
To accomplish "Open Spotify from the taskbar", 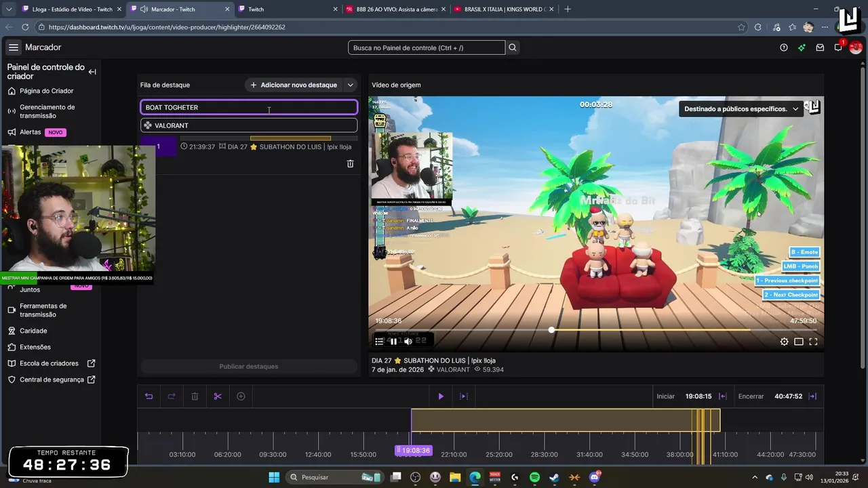I will pos(534,477).
